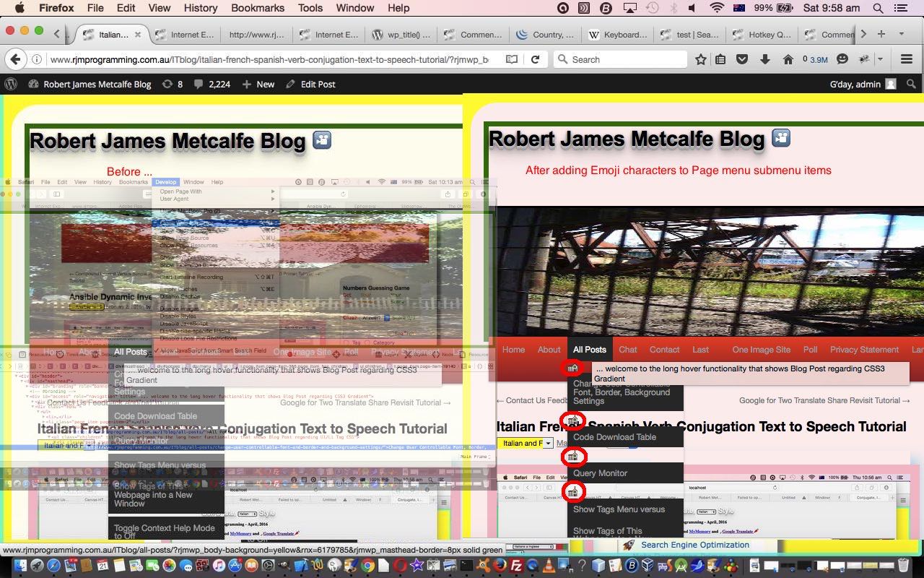
Task: Select right-hand Privacy Statement menu item
Action: pos(864,349)
